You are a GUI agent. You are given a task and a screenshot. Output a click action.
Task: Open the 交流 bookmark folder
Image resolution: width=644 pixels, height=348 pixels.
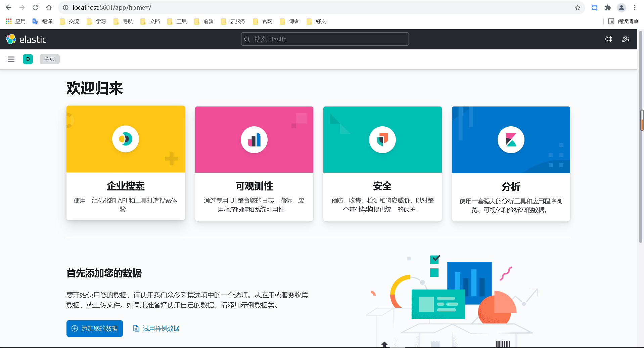coord(70,21)
